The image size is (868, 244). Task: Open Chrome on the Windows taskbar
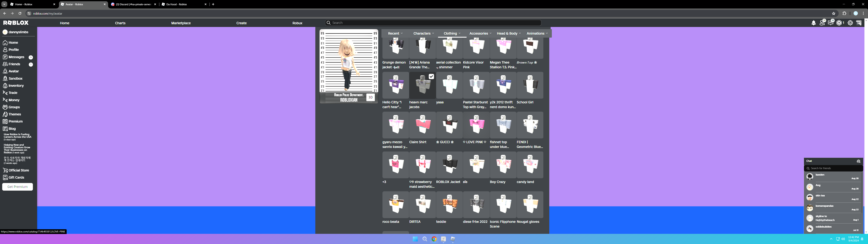tap(434, 239)
